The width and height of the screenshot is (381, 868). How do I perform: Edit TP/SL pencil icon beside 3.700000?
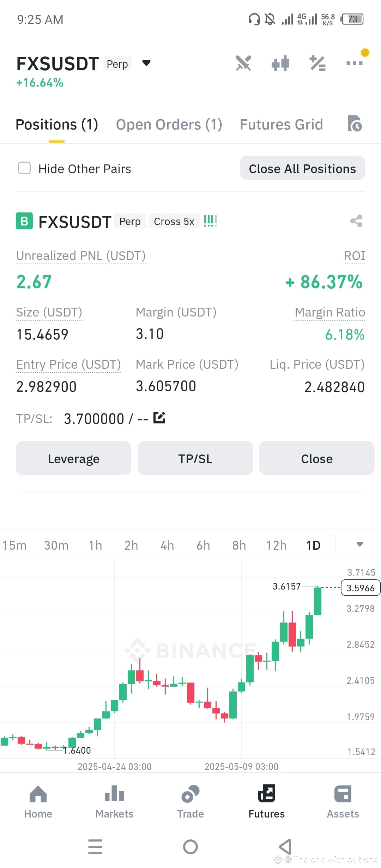[x=159, y=418]
